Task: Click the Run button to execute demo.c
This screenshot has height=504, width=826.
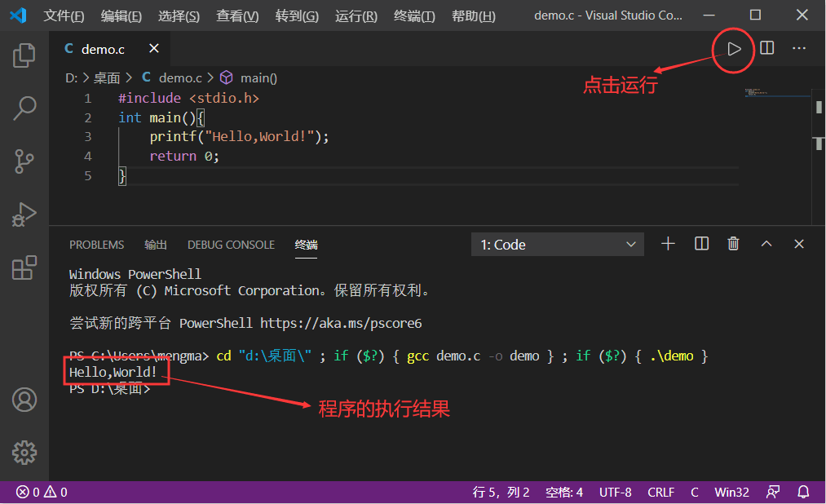Action: (x=732, y=48)
